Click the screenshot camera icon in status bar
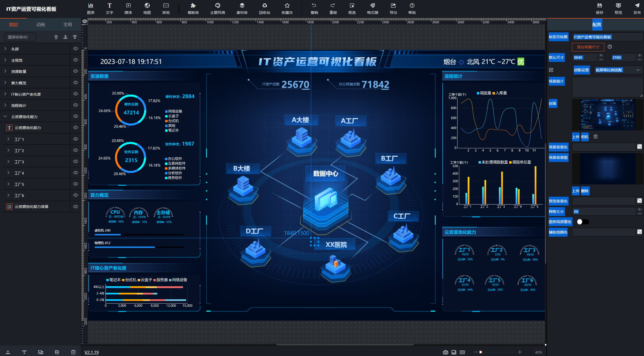644x356 pixels. coord(445,352)
